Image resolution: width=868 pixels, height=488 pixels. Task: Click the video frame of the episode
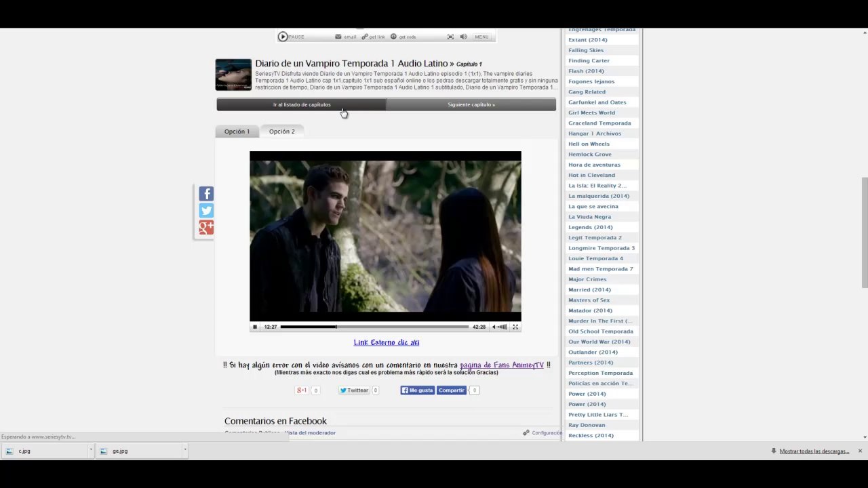(x=385, y=236)
